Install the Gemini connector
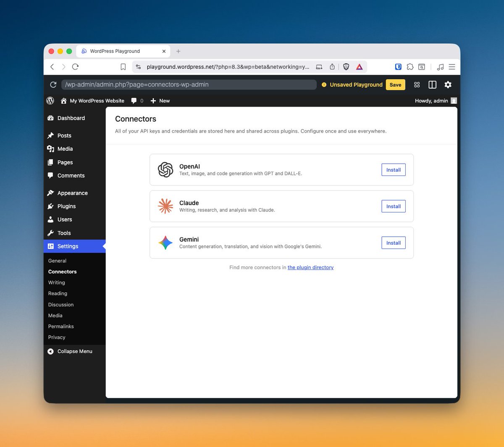The height and width of the screenshot is (447, 504). pyautogui.click(x=394, y=243)
